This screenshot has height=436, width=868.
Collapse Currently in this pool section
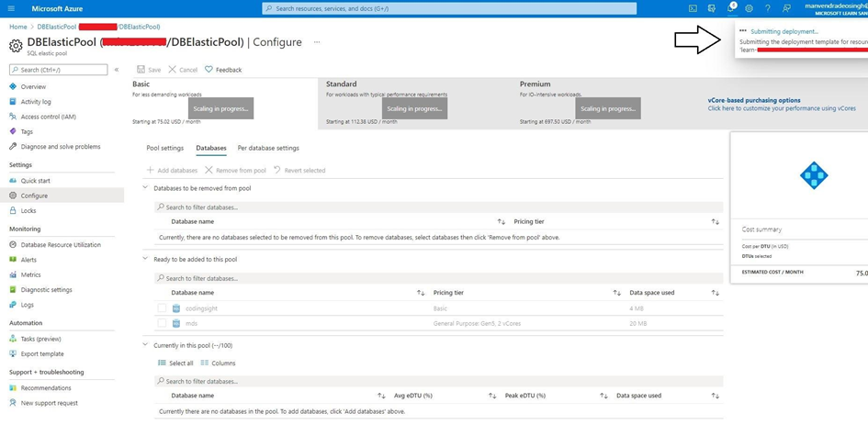[146, 345]
